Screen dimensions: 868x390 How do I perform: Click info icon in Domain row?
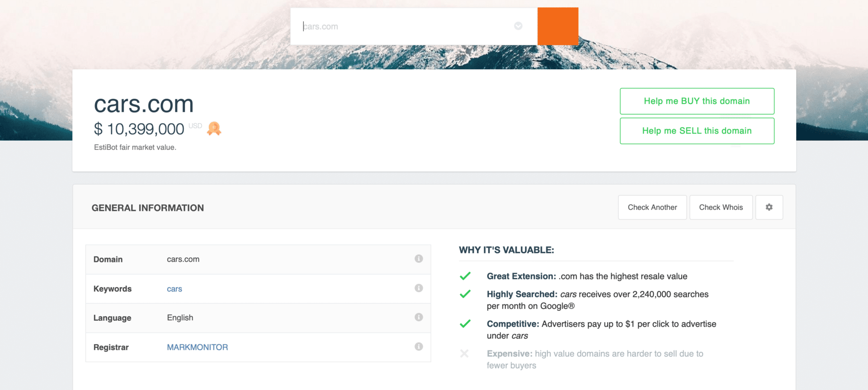coord(419,259)
